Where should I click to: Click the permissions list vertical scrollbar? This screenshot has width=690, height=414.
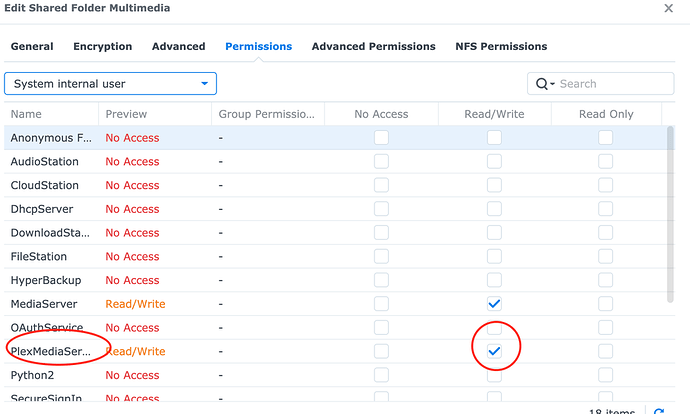click(670, 214)
